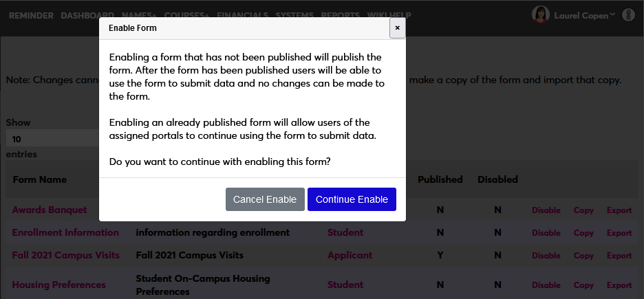
Task: Confirm with Continue Enable button
Action: [352, 199]
